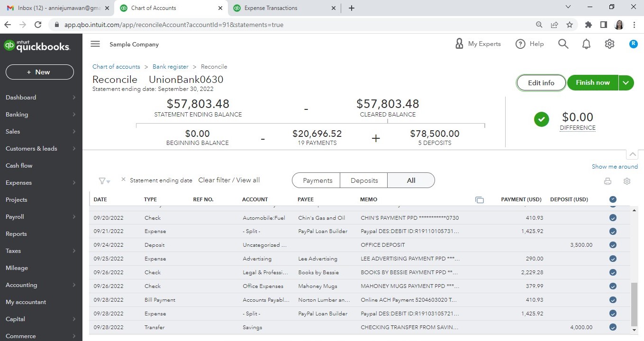Open a new browser tab
Image resolution: width=644 pixels, height=341 pixels.
(x=351, y=8)
